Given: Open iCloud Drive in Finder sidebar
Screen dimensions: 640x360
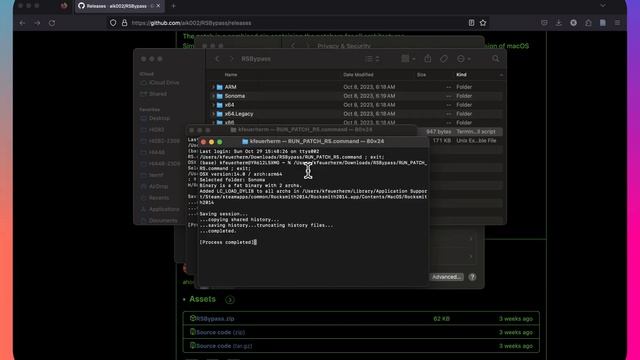Looking at the screenshot, I should coord(160,82).
